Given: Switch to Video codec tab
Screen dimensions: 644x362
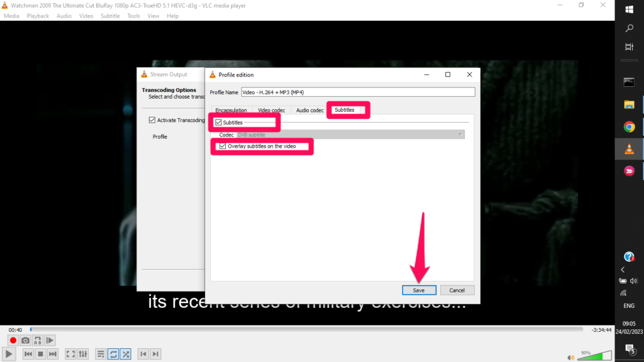Looking at the screenshot, I should pos(271,110).
